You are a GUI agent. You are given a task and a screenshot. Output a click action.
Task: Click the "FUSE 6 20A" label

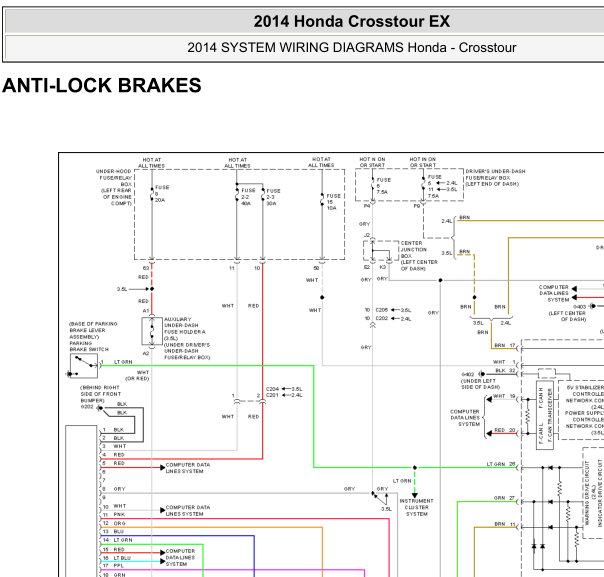click(162, 193)
